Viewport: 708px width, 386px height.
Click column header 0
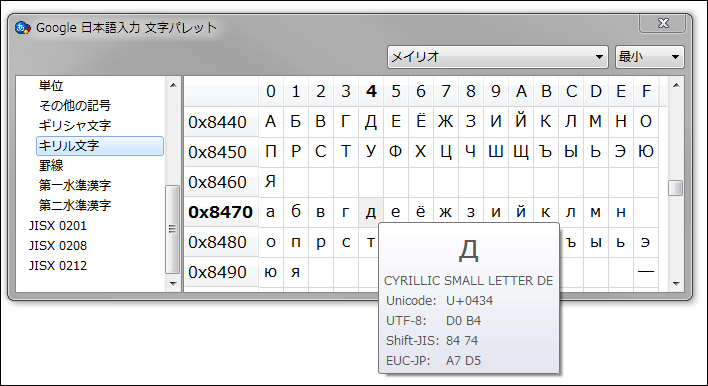(x=271, y=92)
